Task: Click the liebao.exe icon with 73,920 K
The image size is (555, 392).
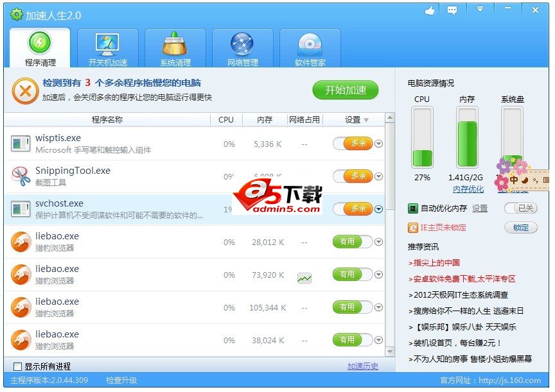Action: 21,275
